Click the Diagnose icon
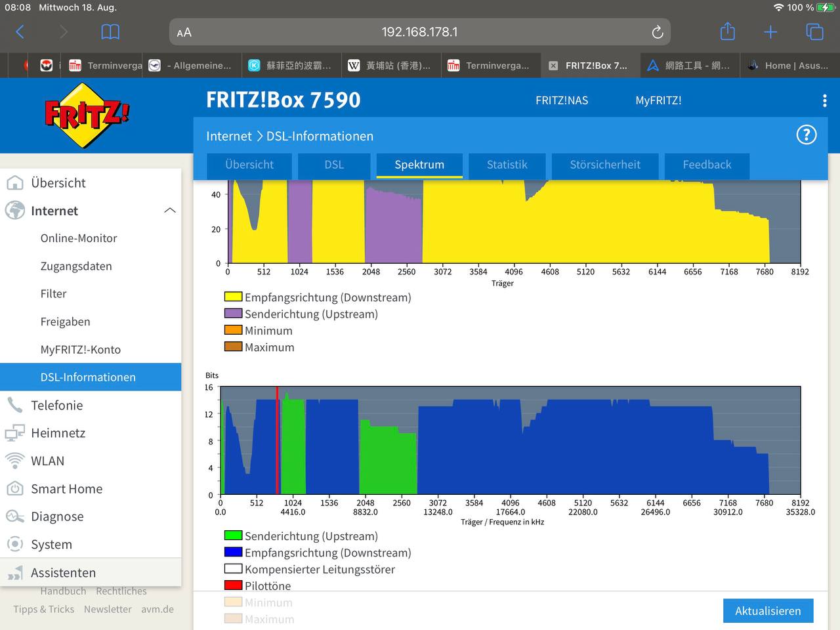Screen dimensions: 840x630 (14, 516)
